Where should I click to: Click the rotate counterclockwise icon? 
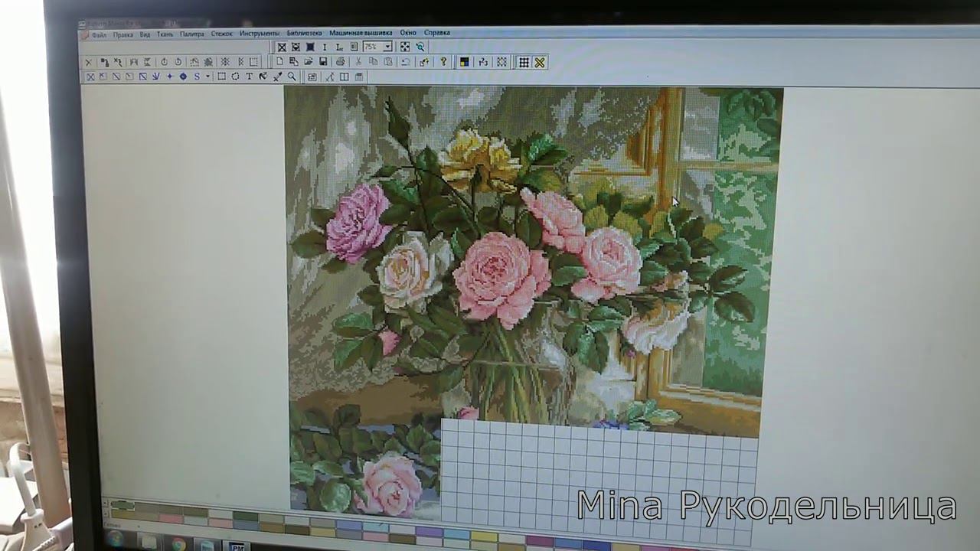point(178,62)
